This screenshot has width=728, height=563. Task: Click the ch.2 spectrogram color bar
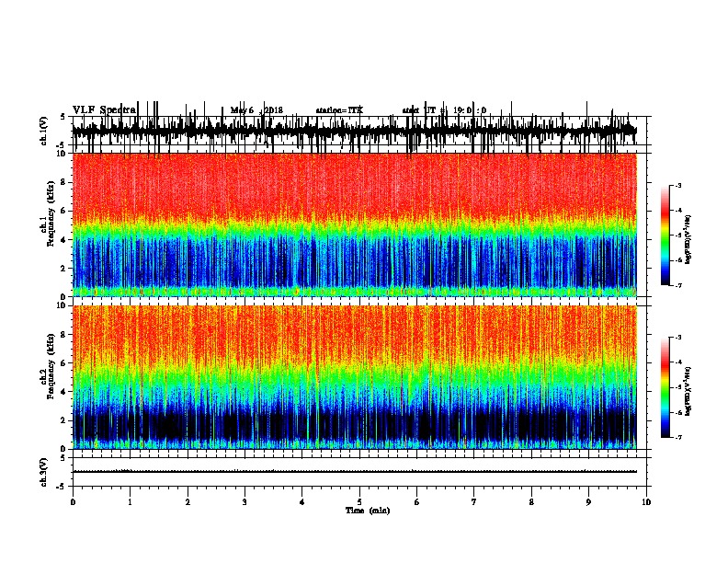click(665, 387)
